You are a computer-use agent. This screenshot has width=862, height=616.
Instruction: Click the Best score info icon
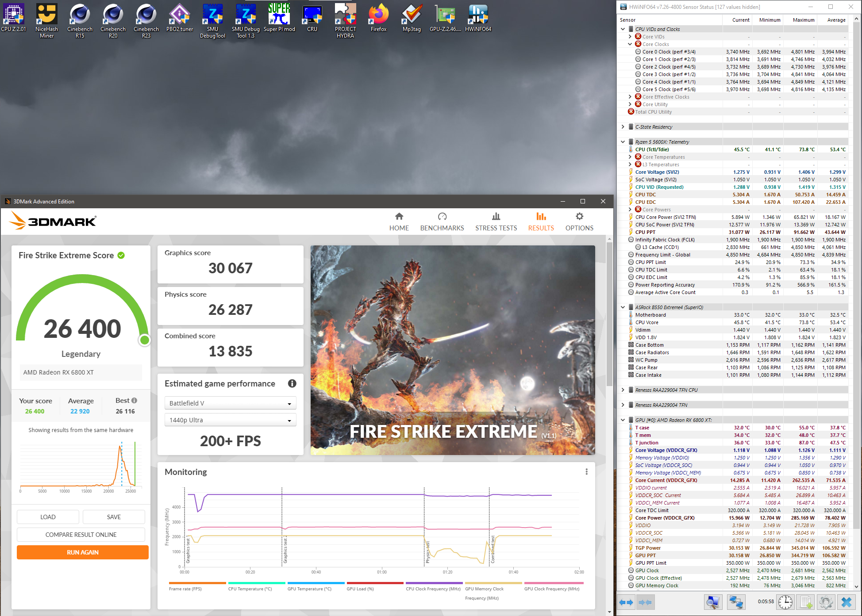(x=134, y=400)
